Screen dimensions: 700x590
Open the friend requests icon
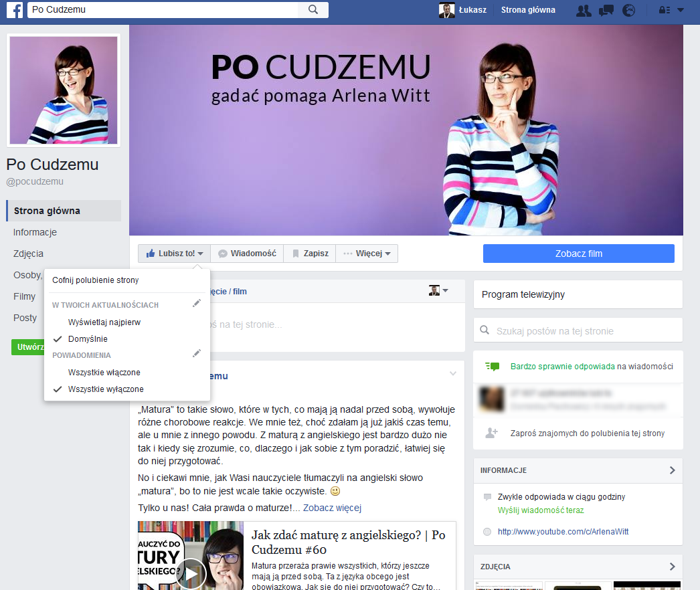584,10
